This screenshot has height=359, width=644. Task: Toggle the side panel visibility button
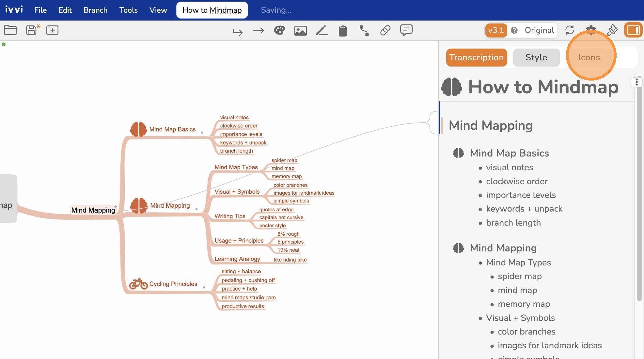coord(633,30)
